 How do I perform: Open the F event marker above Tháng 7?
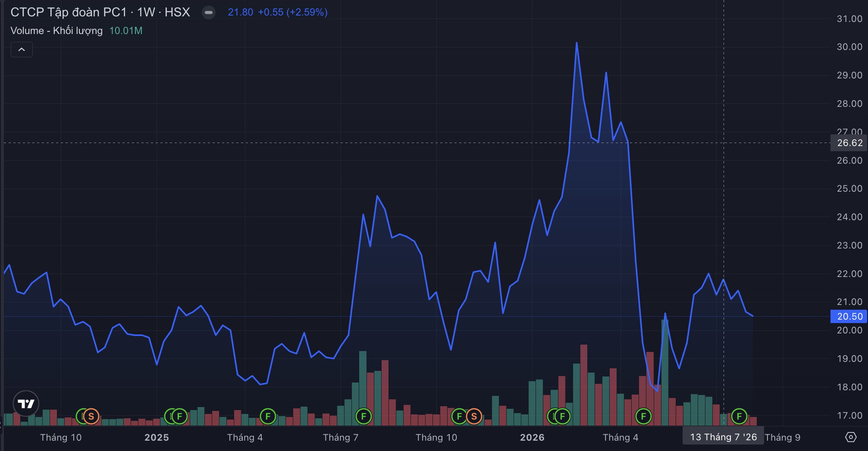click(363, 417)
